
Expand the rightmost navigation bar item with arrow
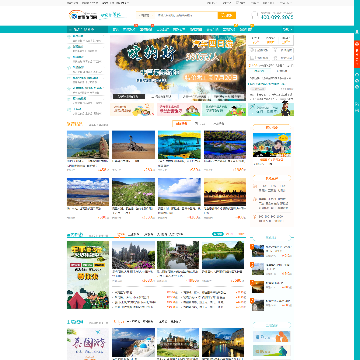tap(287, 29)
